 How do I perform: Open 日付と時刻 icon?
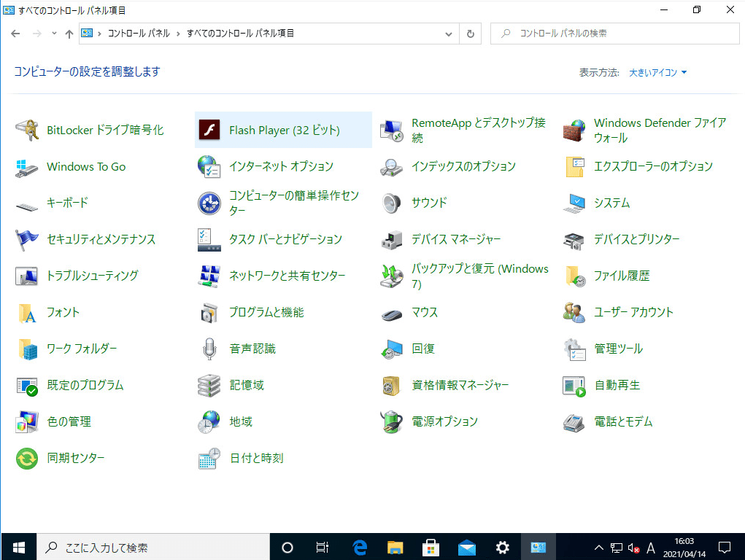tap(209, 459)
